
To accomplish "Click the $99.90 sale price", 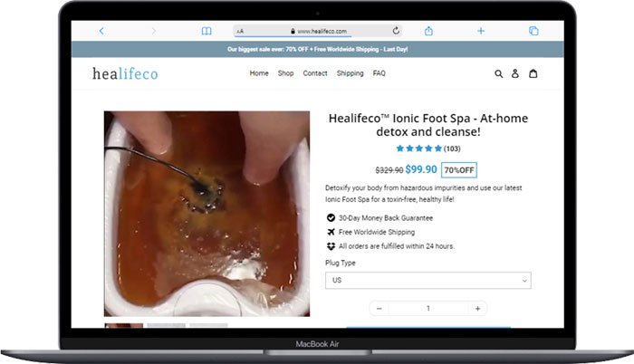I will point(421,169).
